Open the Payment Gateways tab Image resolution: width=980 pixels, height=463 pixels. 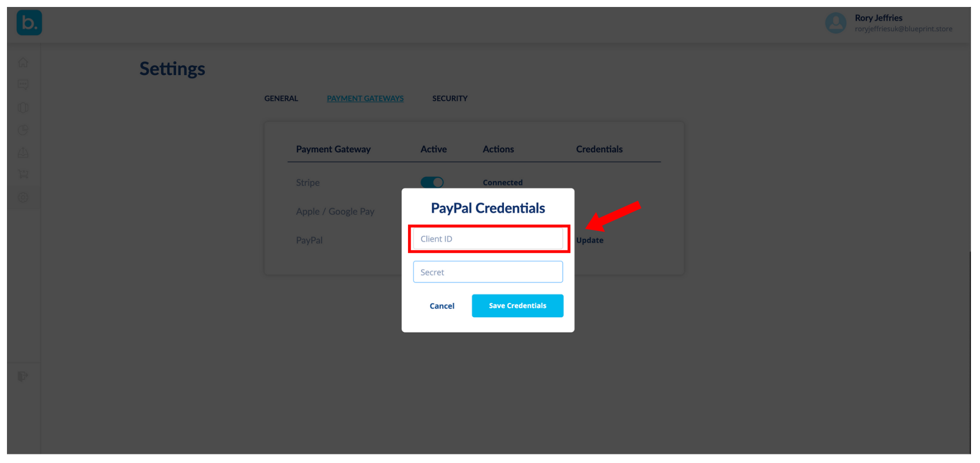point(365,99)
